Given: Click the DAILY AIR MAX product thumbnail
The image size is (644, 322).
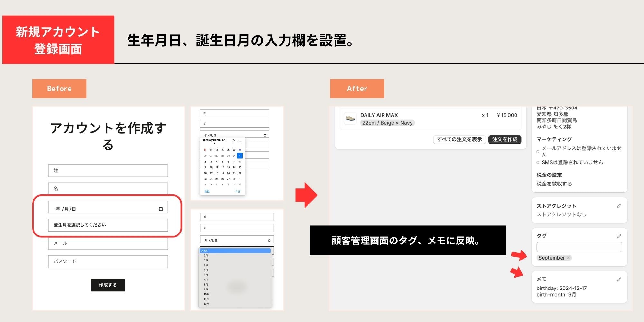Looking at the screenshot, I should pos(350,119).
